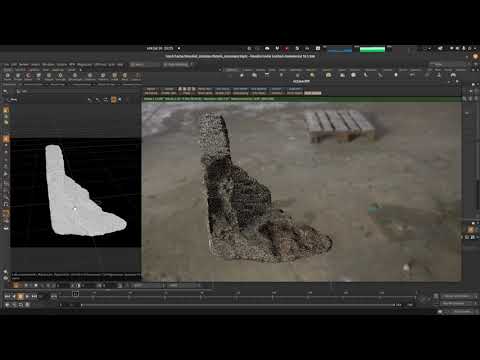
Task: Click the wooden pallet in the render view
Action: pos(340,126)
